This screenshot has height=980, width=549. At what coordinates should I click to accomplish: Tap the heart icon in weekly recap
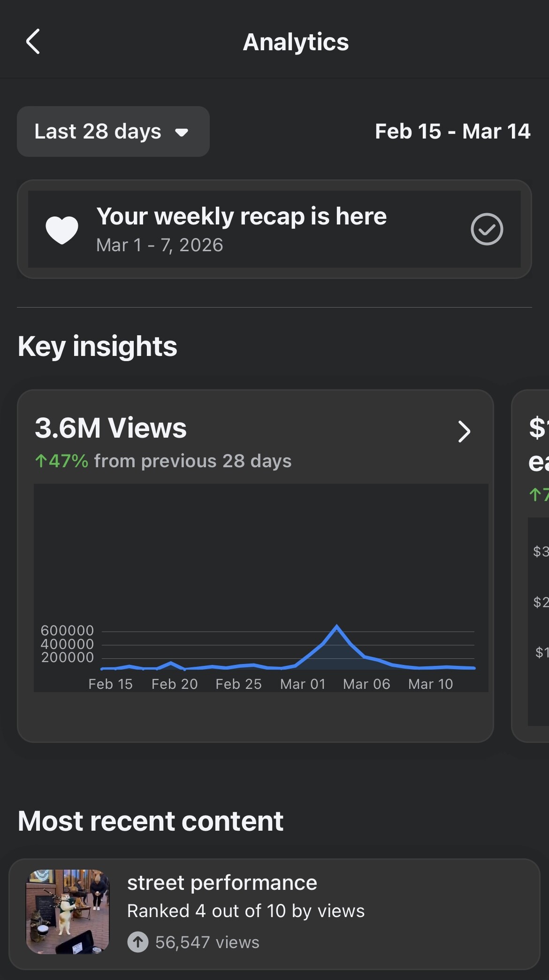[x=61, y=230]
